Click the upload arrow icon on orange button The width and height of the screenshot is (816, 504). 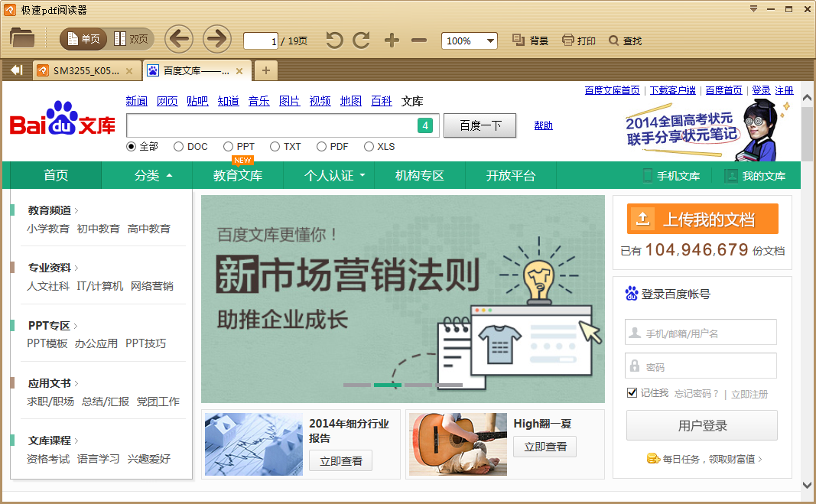[642, 219]
